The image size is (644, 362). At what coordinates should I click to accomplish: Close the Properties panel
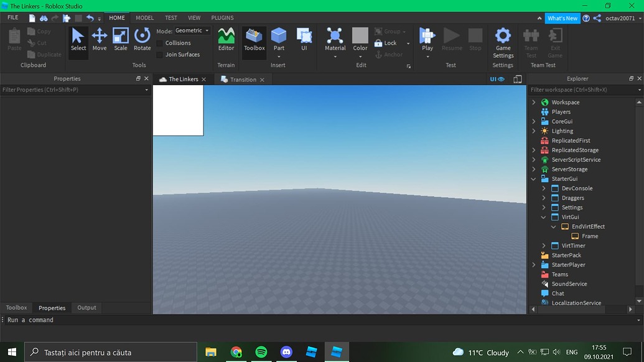(x=146, y=78)
